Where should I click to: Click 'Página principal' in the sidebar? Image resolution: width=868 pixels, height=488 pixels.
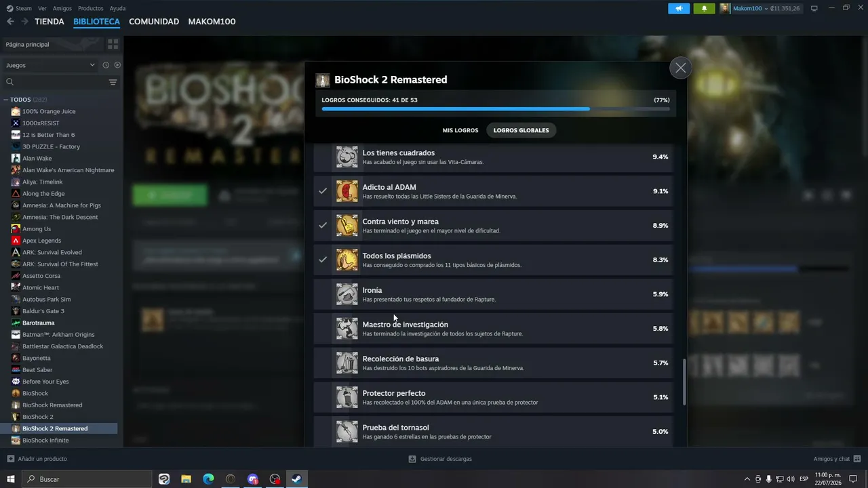pos(27,44)
